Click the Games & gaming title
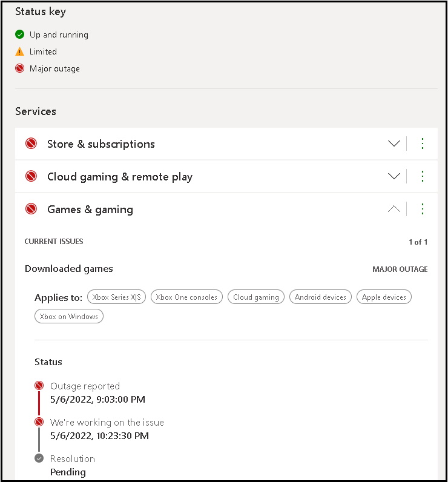Viewport: 448px width, 482px height. (x=90, y=210)
